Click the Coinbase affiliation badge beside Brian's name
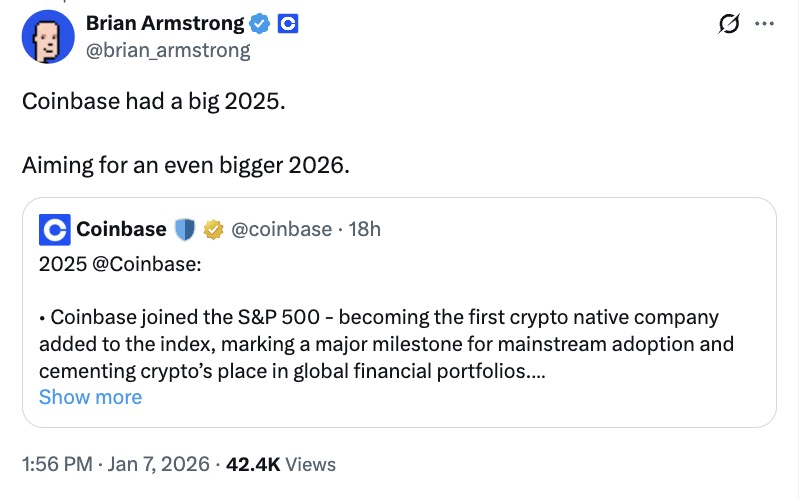 (287, 22)
